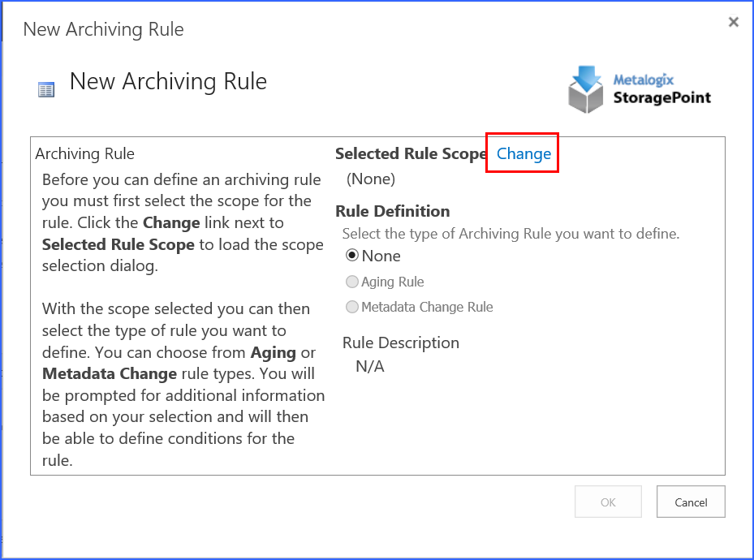
Task: Select the Metadata Change Rule option
Action: click(352, 307)
